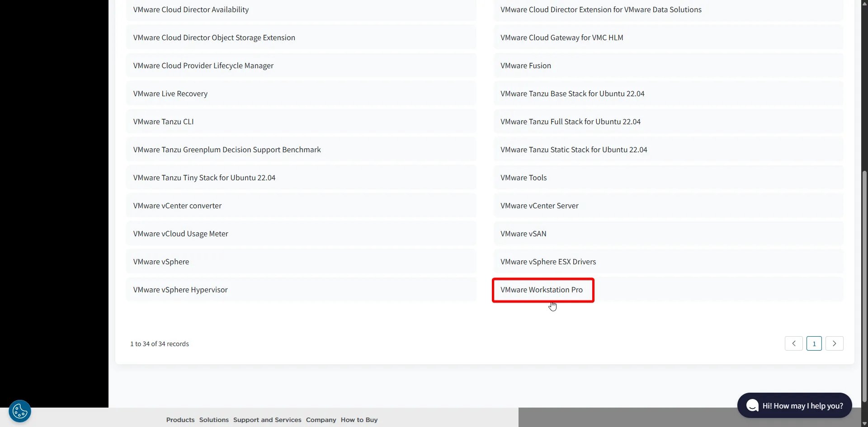868x427 pixels.
Task: Open VMware Tanzu Base Stack for Ubuntu 22.04
Action: (x=668, y=94)
